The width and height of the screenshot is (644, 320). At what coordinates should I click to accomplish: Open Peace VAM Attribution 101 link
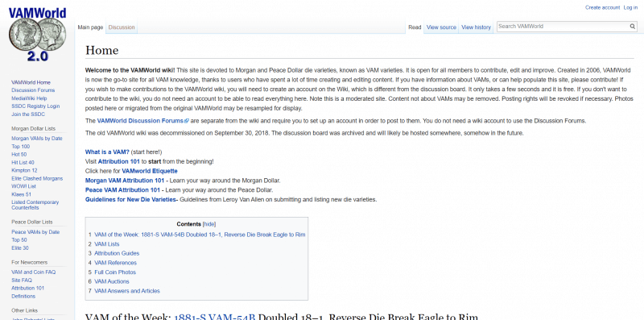tap(122, 190)
